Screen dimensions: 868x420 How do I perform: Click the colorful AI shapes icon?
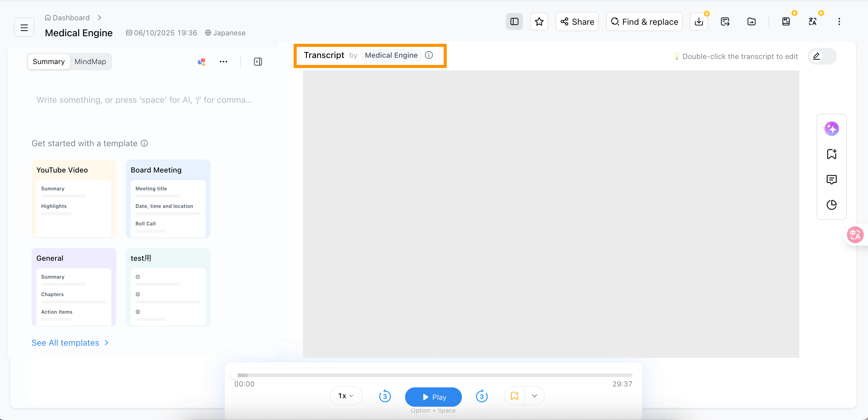click(201, 62)
